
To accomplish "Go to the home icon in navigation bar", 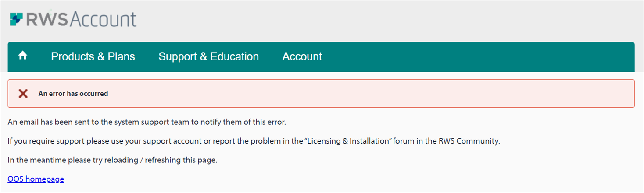I will 23,56.
